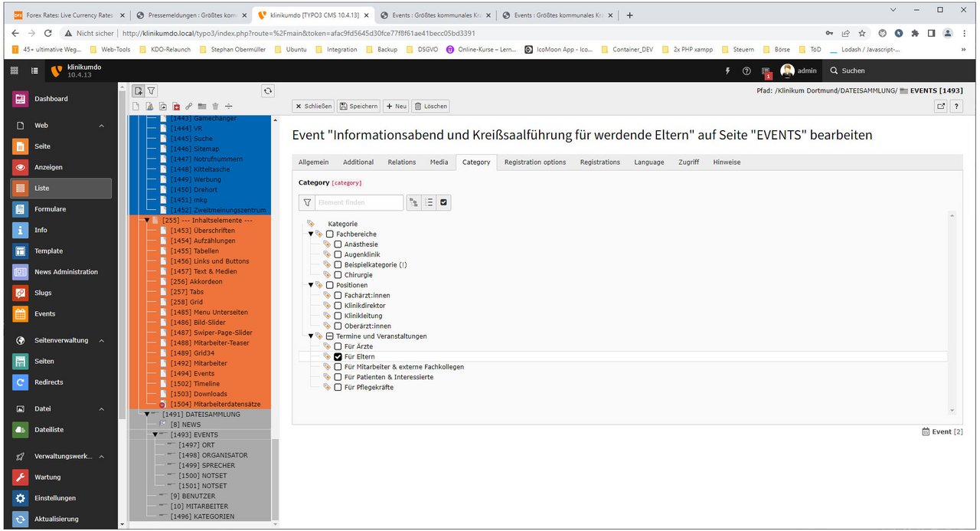Expand all categories in tree
This screenshot has height=531, width=980.
pyautogui.click(x=414, y=202)
